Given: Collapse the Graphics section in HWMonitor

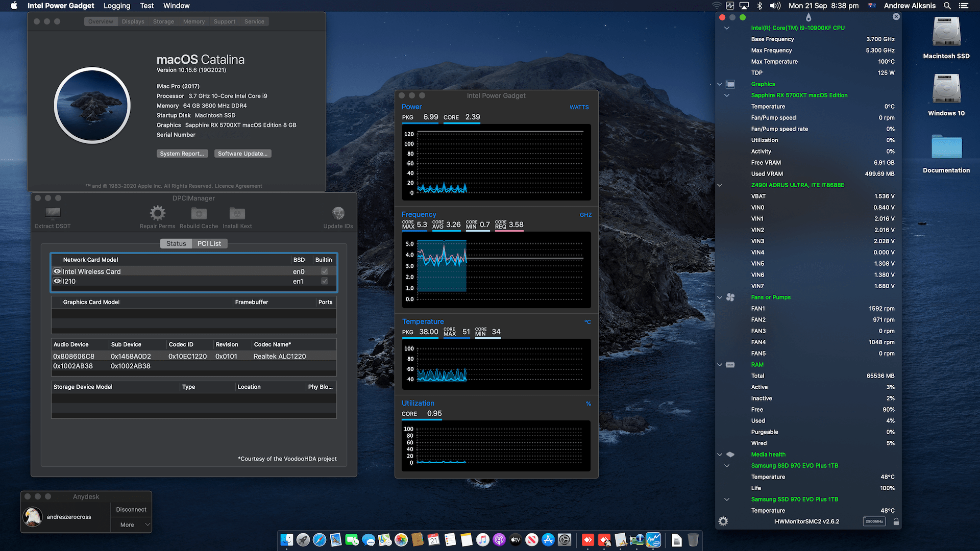Looking at the screenshot, I should pos(720,84).
